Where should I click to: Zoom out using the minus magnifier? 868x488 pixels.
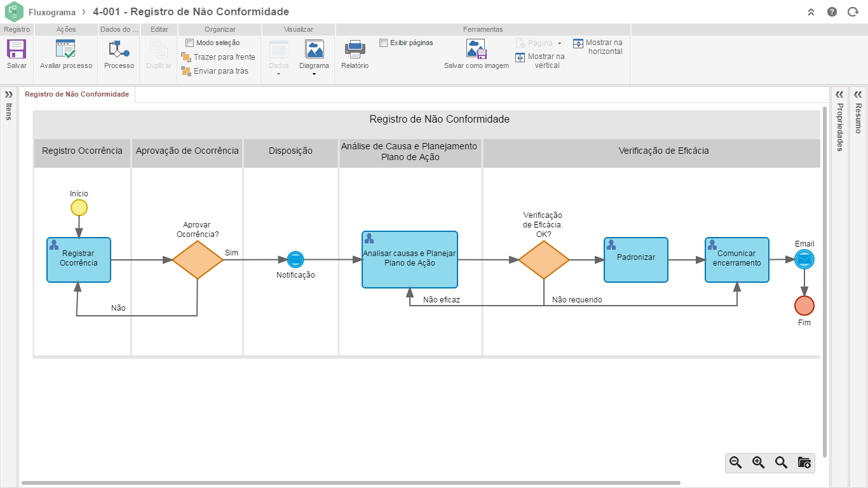(736, 463)
